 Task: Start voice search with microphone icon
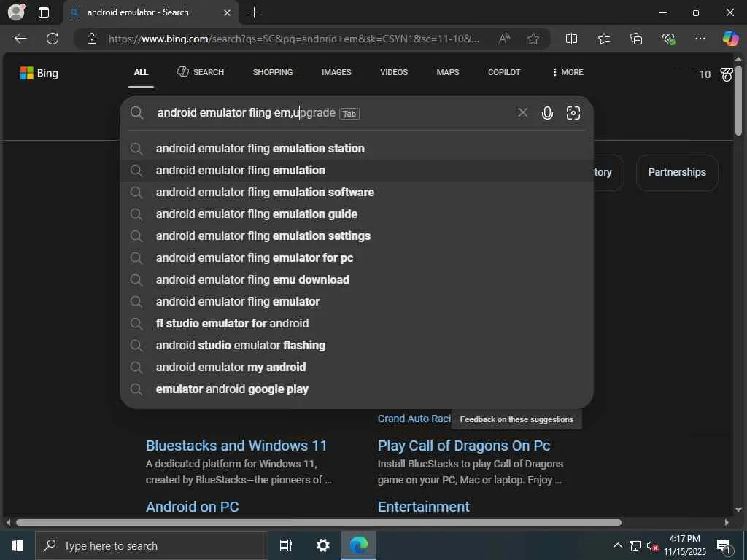click(547, 113)
